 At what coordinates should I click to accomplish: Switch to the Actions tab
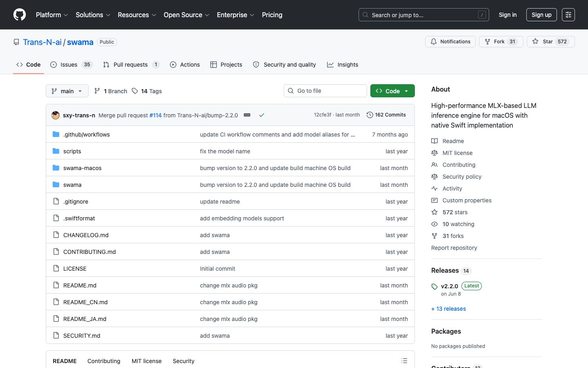pos(185,65)
